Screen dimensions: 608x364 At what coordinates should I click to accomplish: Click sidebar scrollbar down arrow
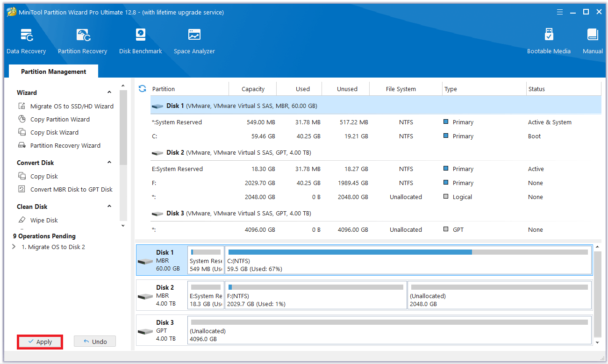[x=123, y=226]
